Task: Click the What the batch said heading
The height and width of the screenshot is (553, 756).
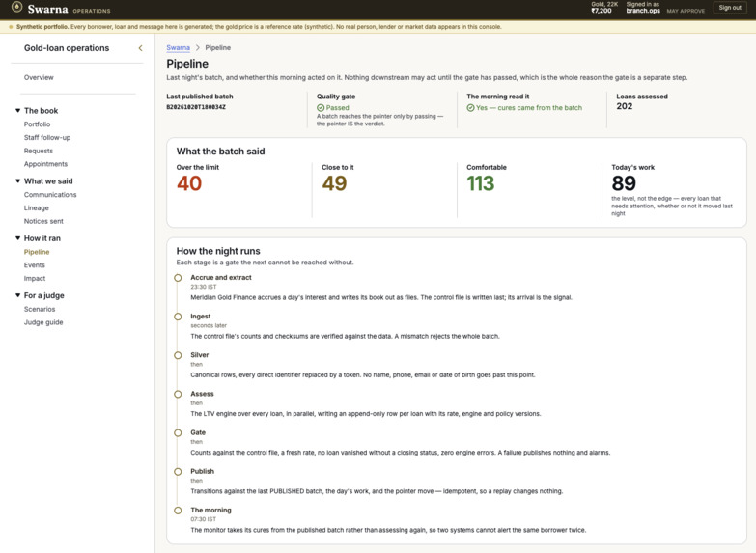Action: 220,152
